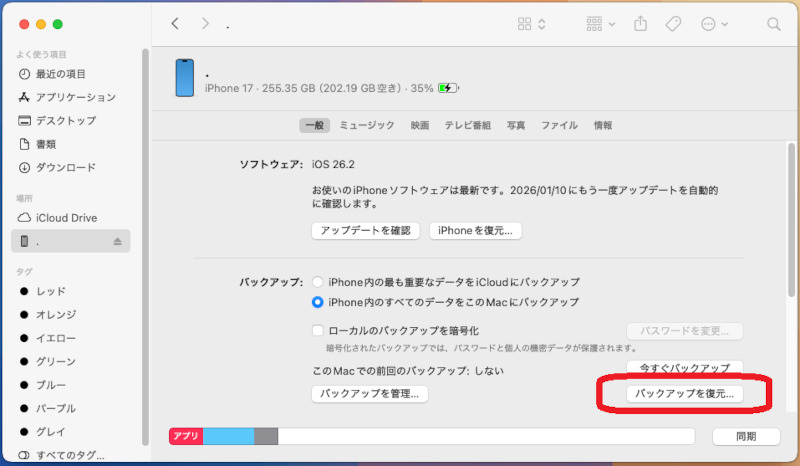
Task: Click the iOS 26.2 version text
Action: click(x=333, y=164)
